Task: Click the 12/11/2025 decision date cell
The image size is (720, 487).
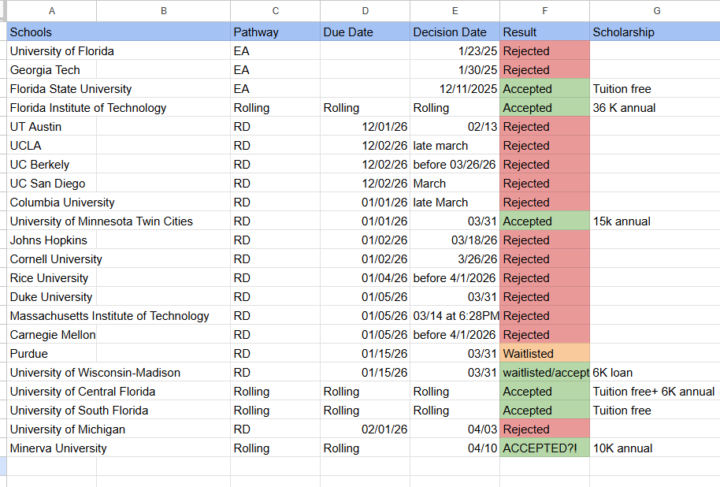Action: pos(455,89)
